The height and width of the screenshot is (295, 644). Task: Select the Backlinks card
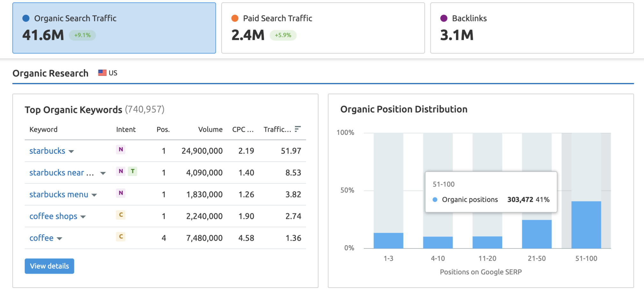click(532, 28)
